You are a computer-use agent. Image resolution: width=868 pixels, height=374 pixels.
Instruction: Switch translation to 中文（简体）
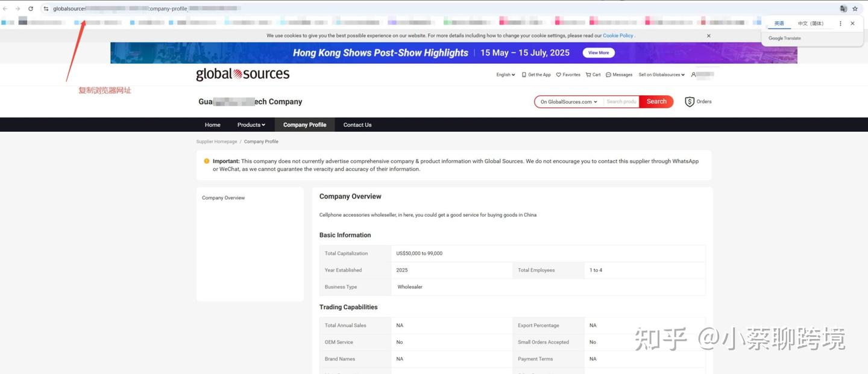point(811,23)
